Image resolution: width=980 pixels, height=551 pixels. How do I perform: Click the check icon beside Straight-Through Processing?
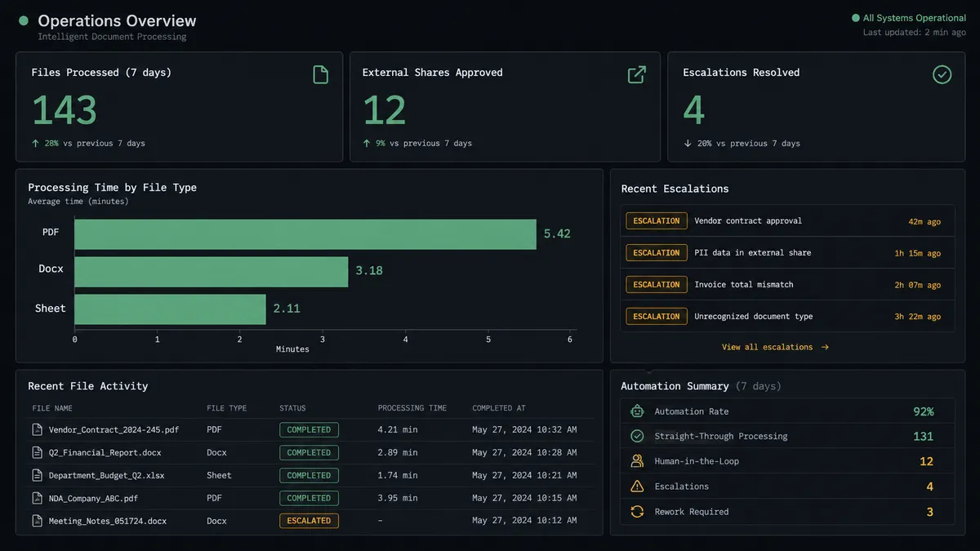[x=637, y=437]
